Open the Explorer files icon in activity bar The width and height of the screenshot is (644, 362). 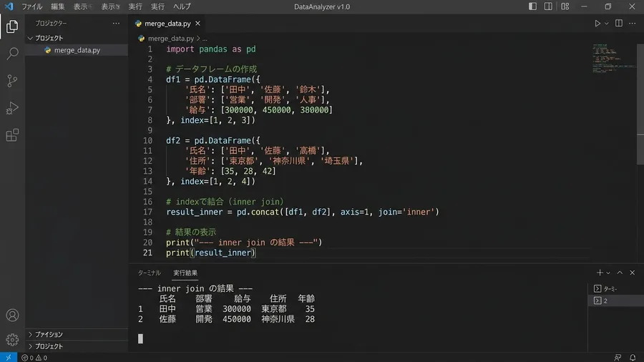click(12, 26)
